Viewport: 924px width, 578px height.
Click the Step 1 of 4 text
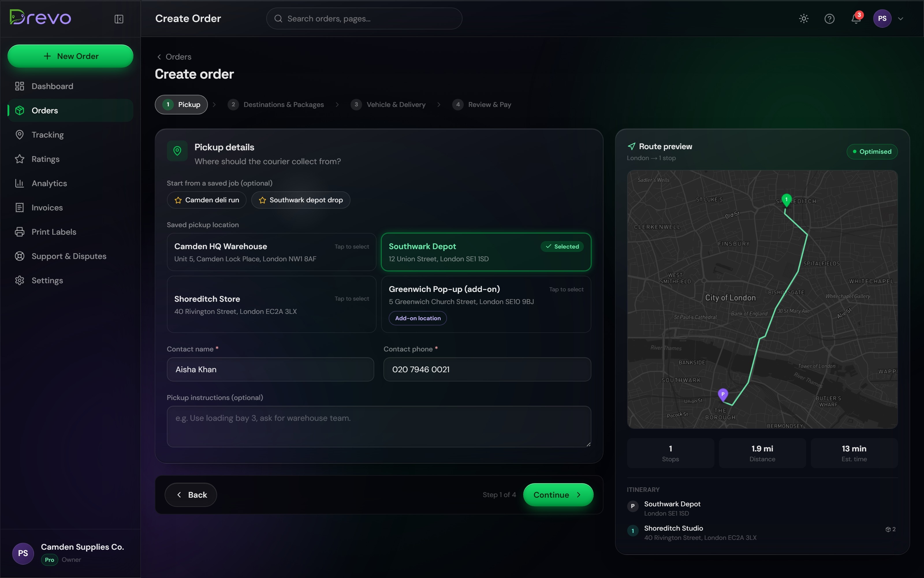click(x=499, y=495)
